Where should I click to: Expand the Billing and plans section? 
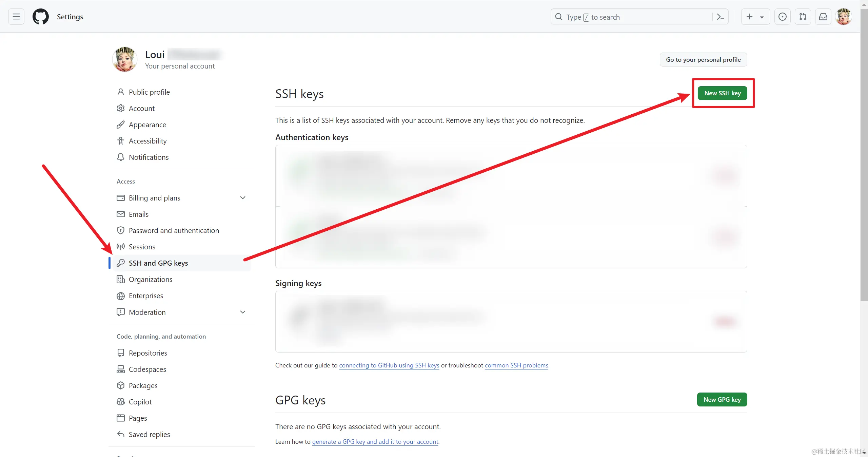point(242,198)
